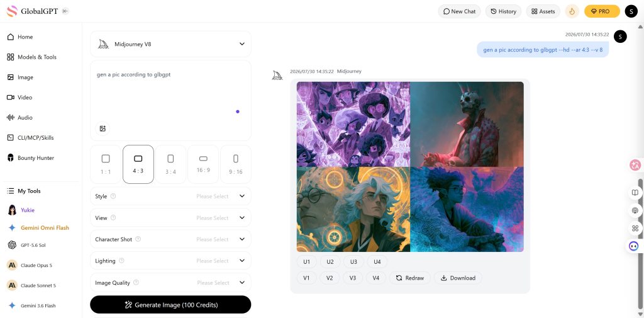Open History
This screenshot has width=644, height=318.
click(503, 11)
